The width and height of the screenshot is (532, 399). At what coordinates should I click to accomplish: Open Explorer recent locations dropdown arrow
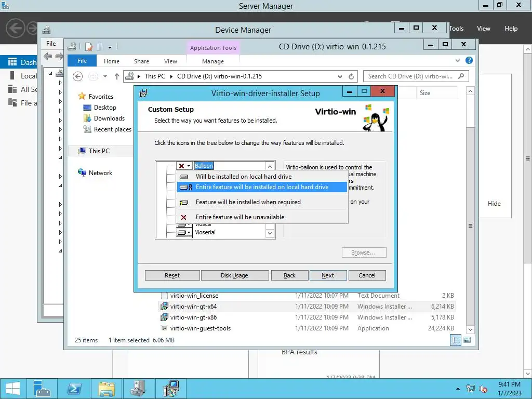pyautogui.click(x=105, y=76)
